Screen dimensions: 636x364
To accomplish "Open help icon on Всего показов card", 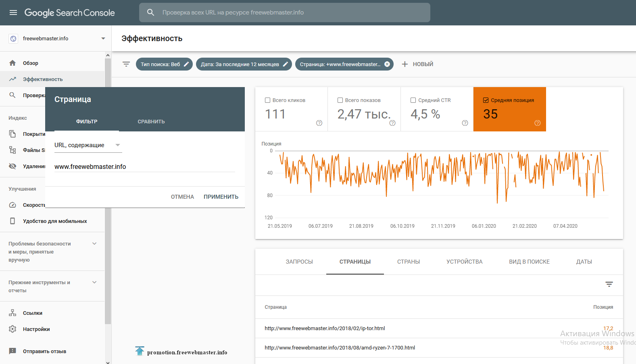I will (x=392, y=123).
